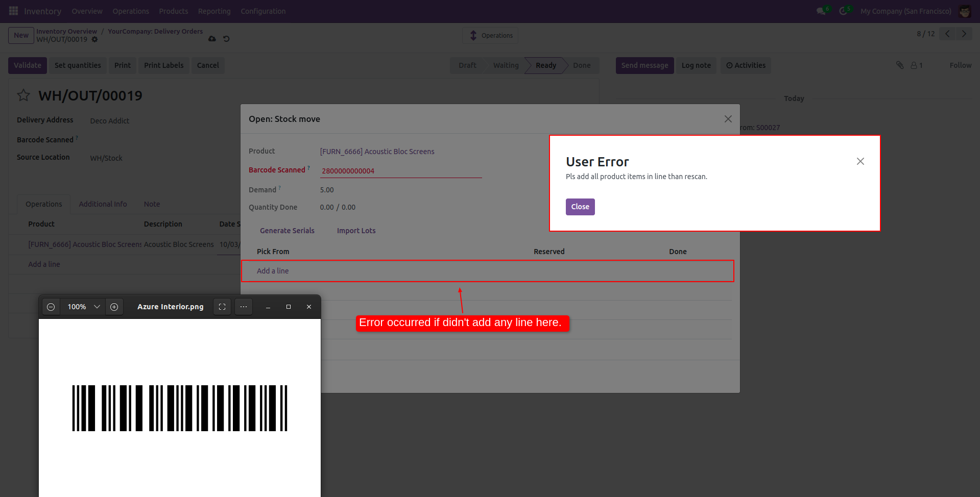Click the Operations smart button
This screenshot has height=497, width=980.
click(490, 35)
